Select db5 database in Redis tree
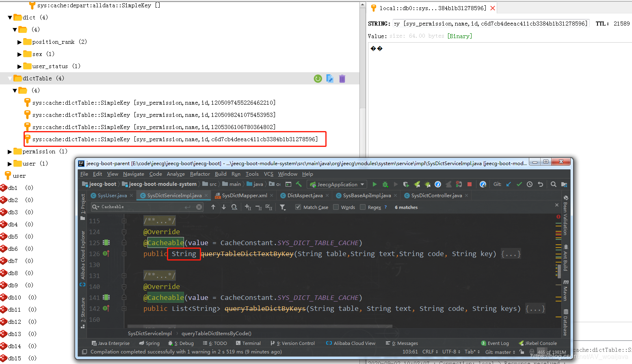 pos(13,237)
